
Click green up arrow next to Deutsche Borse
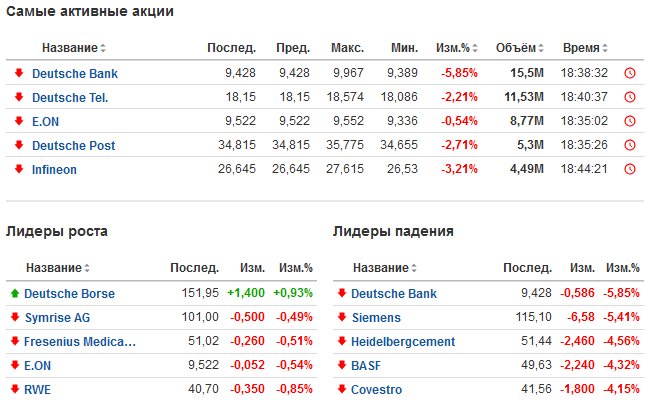[15, 294]
